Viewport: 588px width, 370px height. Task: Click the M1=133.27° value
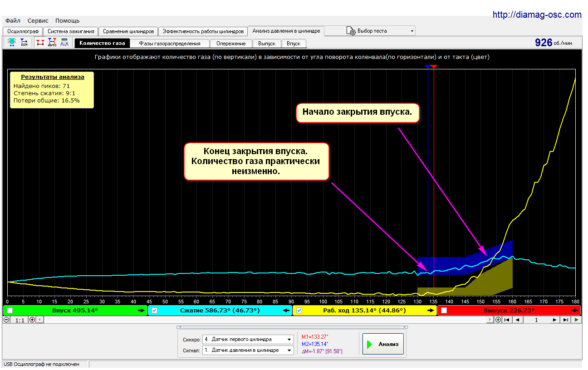pos(314,336)
